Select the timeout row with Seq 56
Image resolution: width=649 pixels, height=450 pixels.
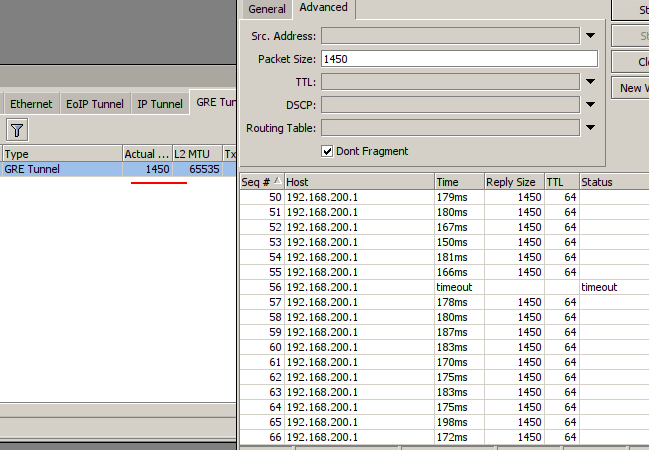444,287
